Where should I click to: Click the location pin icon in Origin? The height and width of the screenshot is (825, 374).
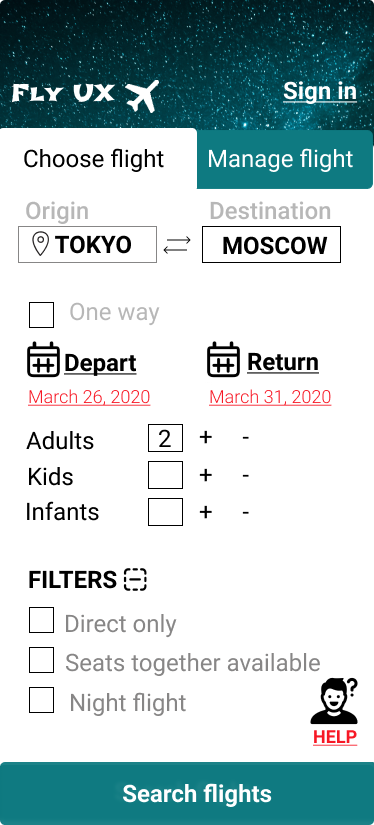pos(41,245)
